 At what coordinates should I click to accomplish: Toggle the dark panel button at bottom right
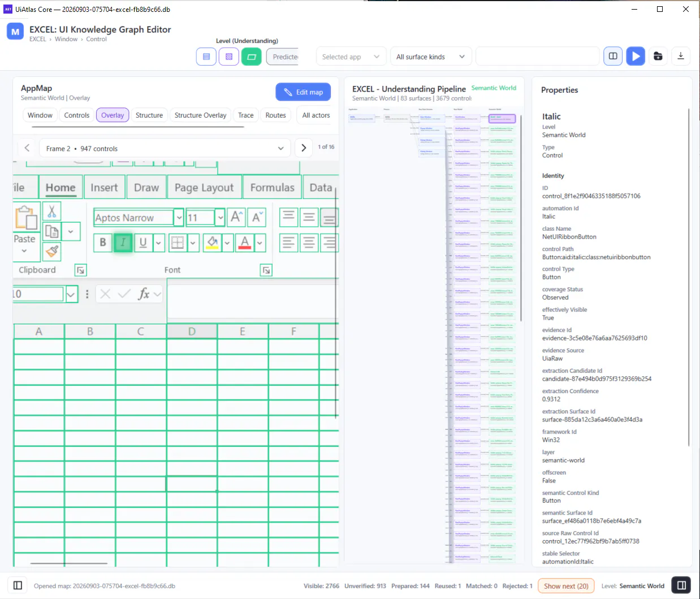[681, 585]
